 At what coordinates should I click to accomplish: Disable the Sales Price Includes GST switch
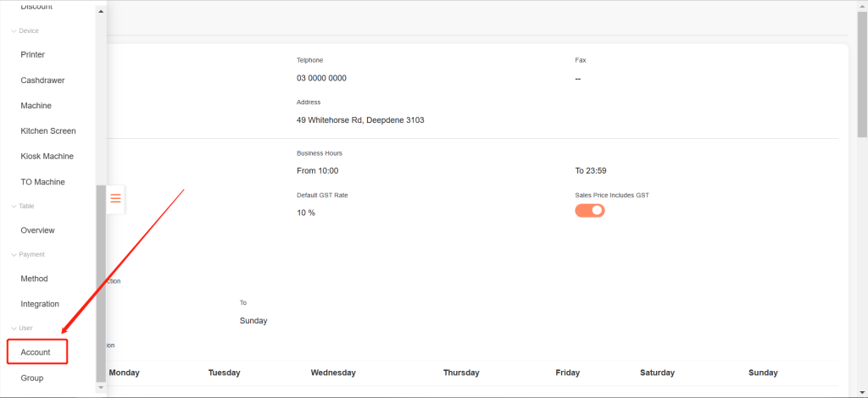590,210
